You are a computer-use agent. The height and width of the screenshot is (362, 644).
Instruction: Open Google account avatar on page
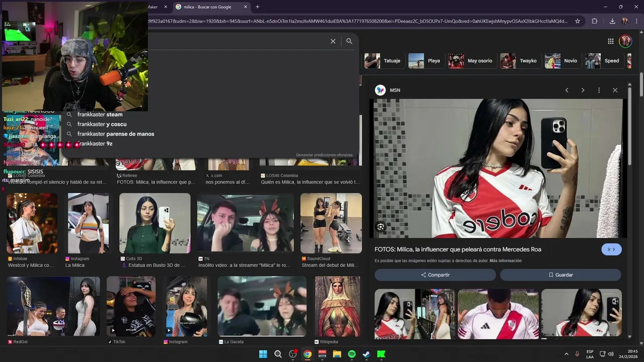point(625,41)
